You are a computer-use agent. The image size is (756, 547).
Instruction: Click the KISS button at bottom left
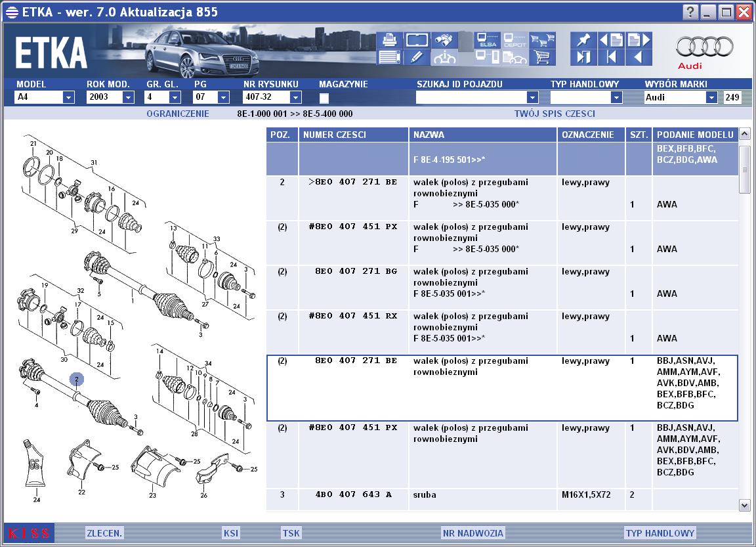[29, 533]
